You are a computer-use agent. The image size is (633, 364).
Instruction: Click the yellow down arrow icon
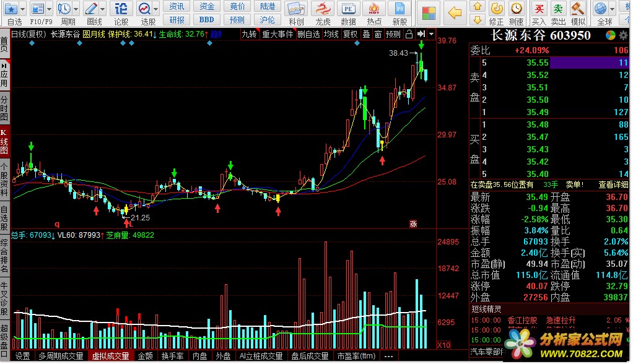coord(478,20)
